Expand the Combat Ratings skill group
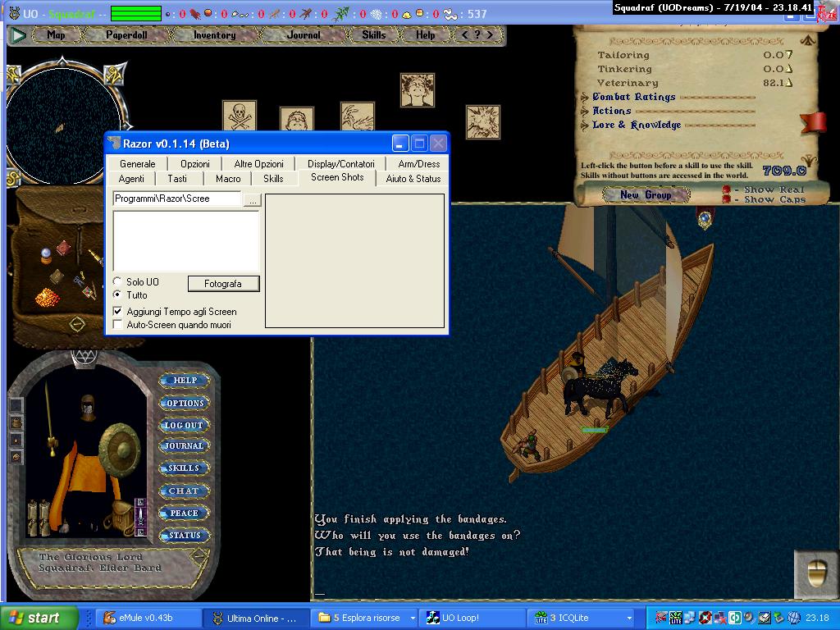The image size is (840, 630). tap(585, 97)
